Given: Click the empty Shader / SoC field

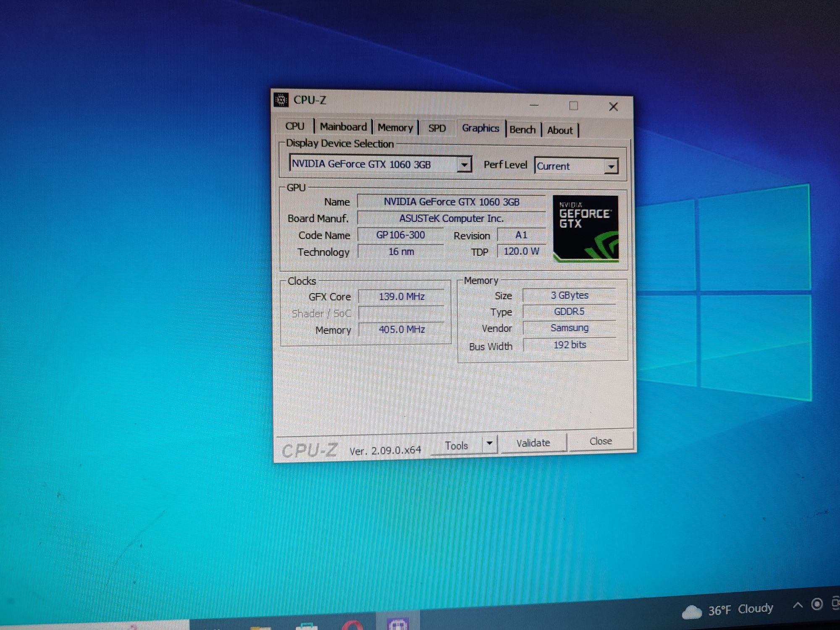Looking at the screenshot, I should pyautogui.click(x=402, y=313).
